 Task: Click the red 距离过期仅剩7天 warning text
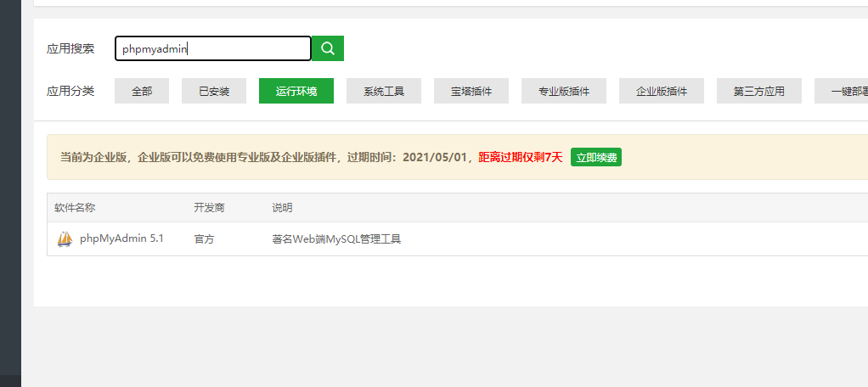coord(521,158)
